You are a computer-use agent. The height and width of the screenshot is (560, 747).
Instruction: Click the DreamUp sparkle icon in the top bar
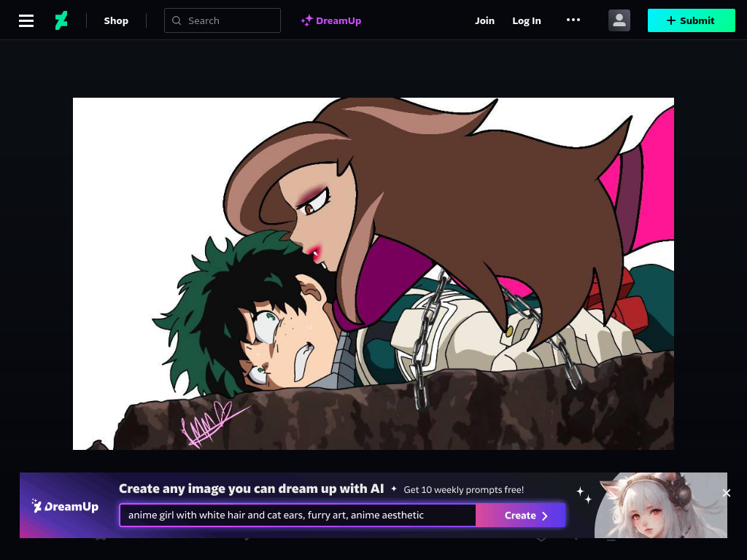[306, 20]
